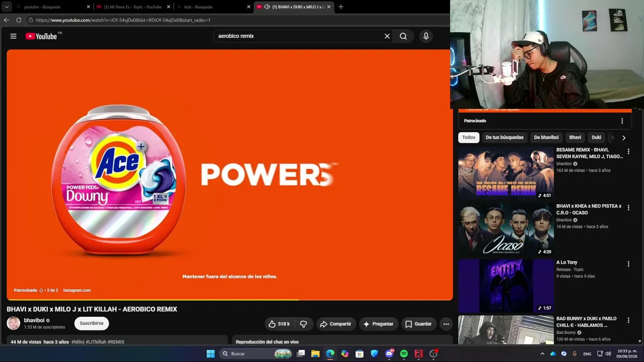The image size is (644, 362).
Task: Start voice search with microphone icon
Action: [426, 36]
